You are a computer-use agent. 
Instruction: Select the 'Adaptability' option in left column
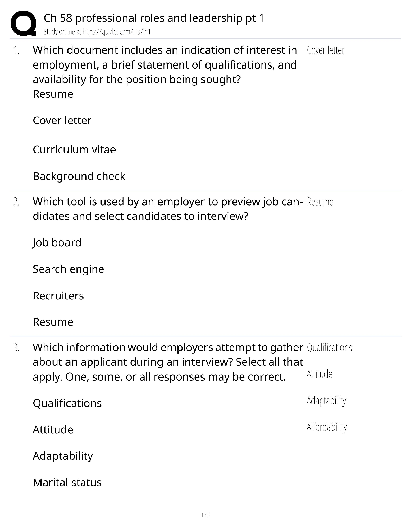[63, 456]
